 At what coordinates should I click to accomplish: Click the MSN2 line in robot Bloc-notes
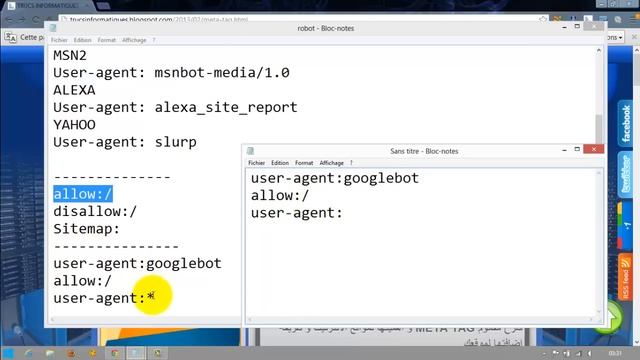70,55
